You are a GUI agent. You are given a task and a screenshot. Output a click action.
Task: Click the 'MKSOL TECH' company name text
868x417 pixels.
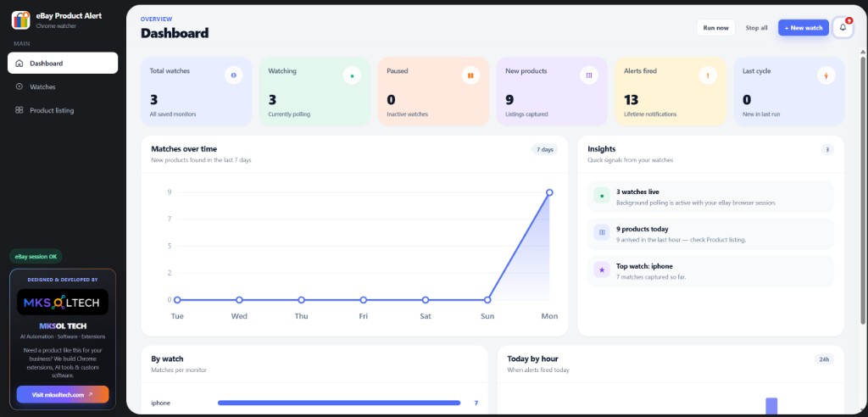(63, 326)
